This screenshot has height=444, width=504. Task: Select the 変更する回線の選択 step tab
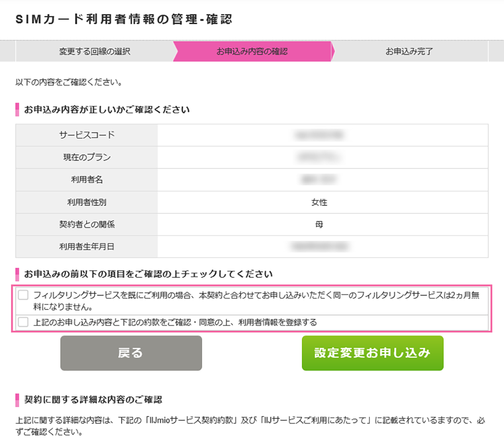pyautogui.click(x=95, y=51)
